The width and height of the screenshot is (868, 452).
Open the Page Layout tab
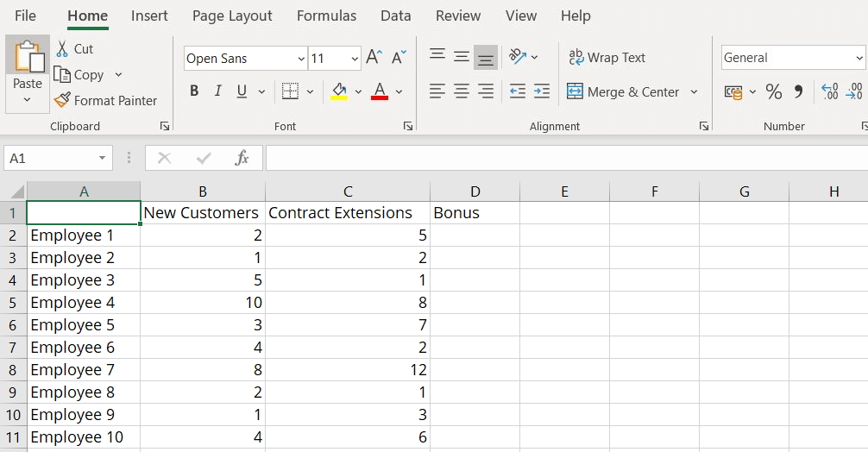[232, 16]
